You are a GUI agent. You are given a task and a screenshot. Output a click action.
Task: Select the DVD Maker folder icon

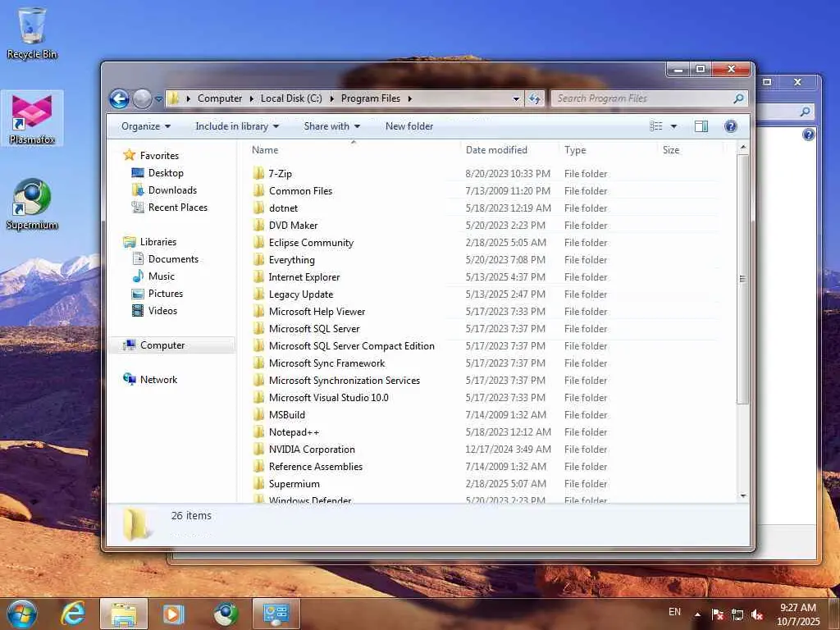(258, 225)
